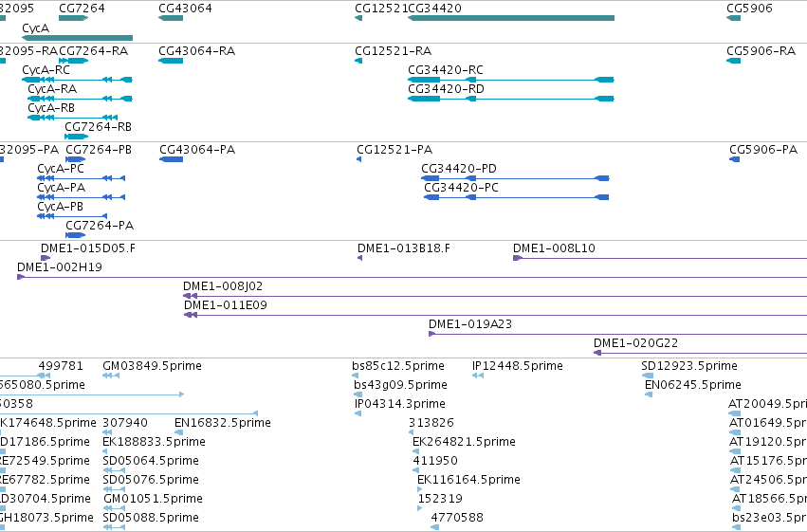Select the DME1-019A23 clone feature
The image size is (807, 532).
[x=617, y=334]
